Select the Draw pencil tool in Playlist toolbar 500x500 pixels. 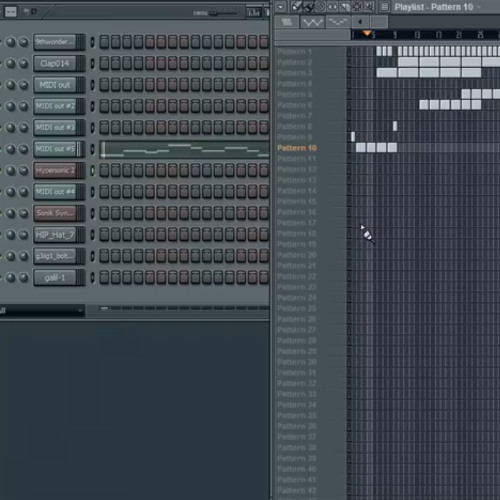pyautogui.click(x=296, y=6)
